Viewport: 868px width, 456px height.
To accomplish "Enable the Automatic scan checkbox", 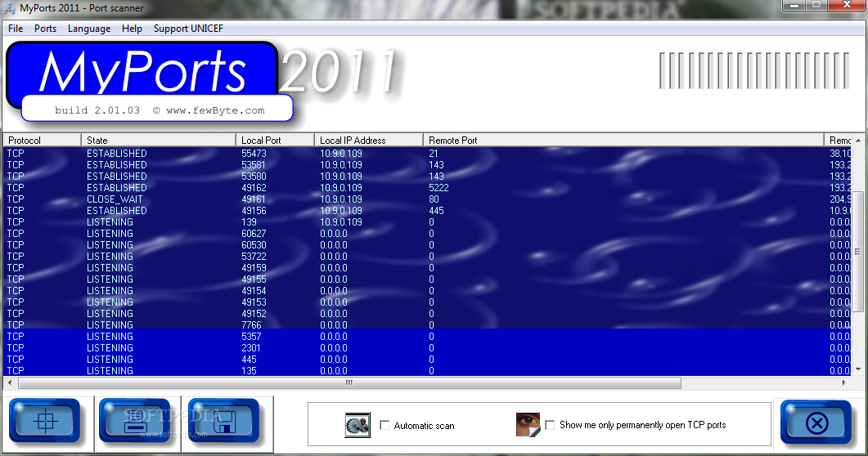I will tap(385, 425).
